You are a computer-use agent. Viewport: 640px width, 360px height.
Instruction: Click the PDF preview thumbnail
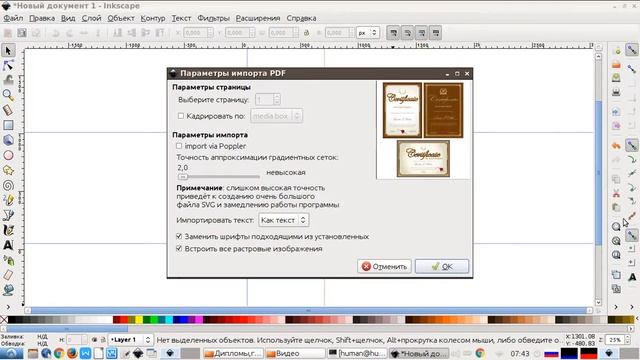[x=423, y=130]
